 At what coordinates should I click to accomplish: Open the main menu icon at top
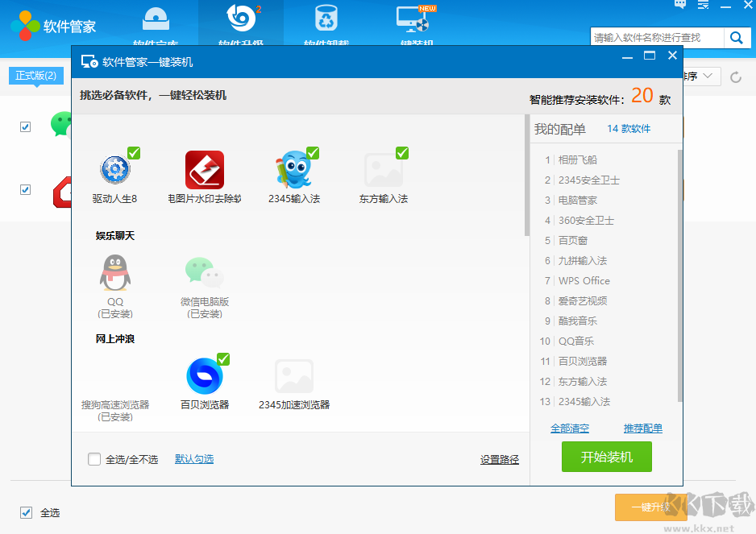[703, 5]
